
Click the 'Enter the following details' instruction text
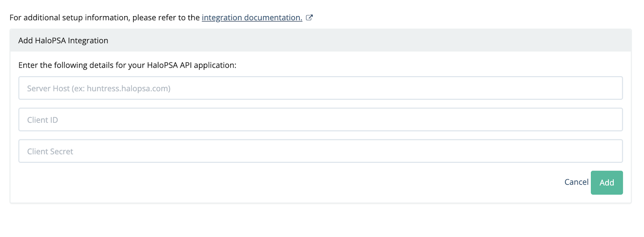[127, 65]
